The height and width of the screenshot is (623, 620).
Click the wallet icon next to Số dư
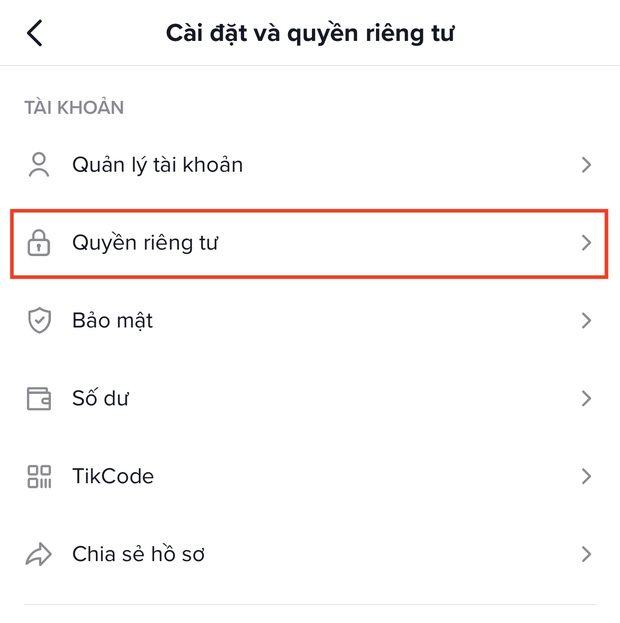(x=39, y=399)
